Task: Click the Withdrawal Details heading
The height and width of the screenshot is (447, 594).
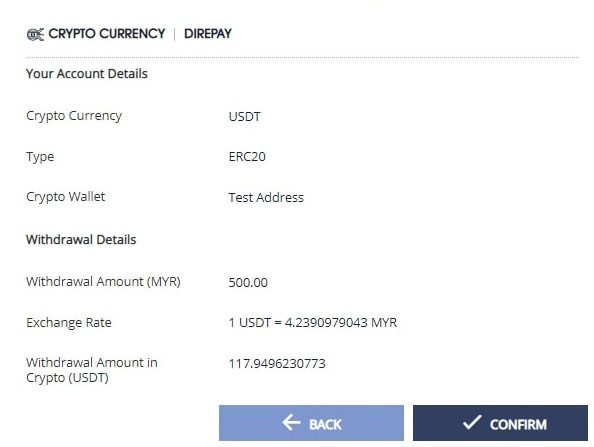Action: click(x=81, y=239)
